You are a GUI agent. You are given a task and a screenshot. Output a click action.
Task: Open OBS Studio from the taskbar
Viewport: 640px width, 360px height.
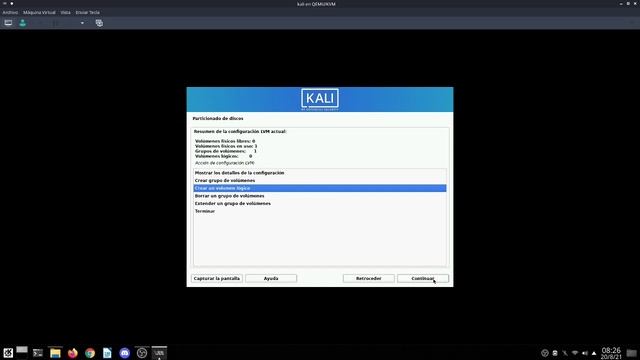point(142,353)
